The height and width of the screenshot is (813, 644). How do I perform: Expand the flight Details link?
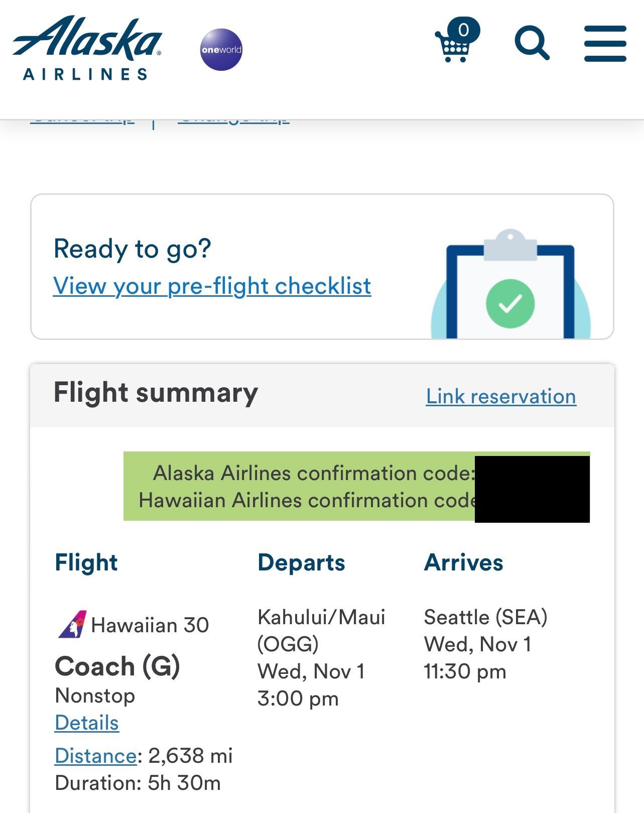[x=87, y=723]
